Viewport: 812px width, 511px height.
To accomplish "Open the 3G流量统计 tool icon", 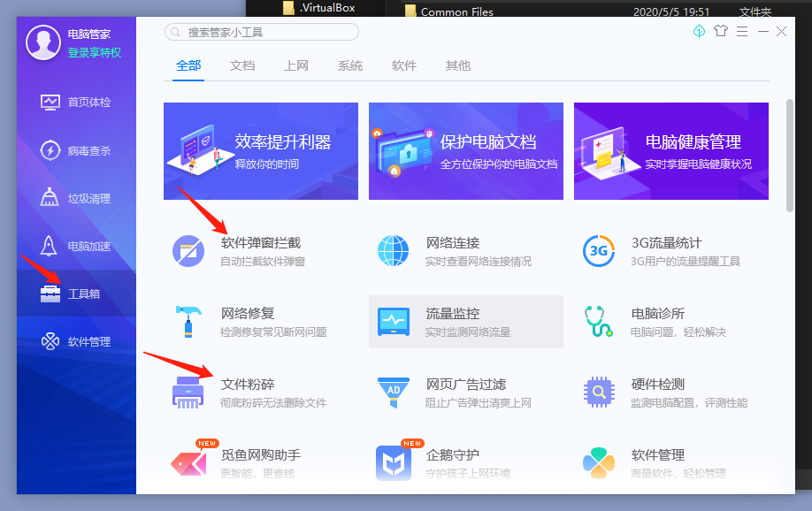I will (x=599, y=251).
